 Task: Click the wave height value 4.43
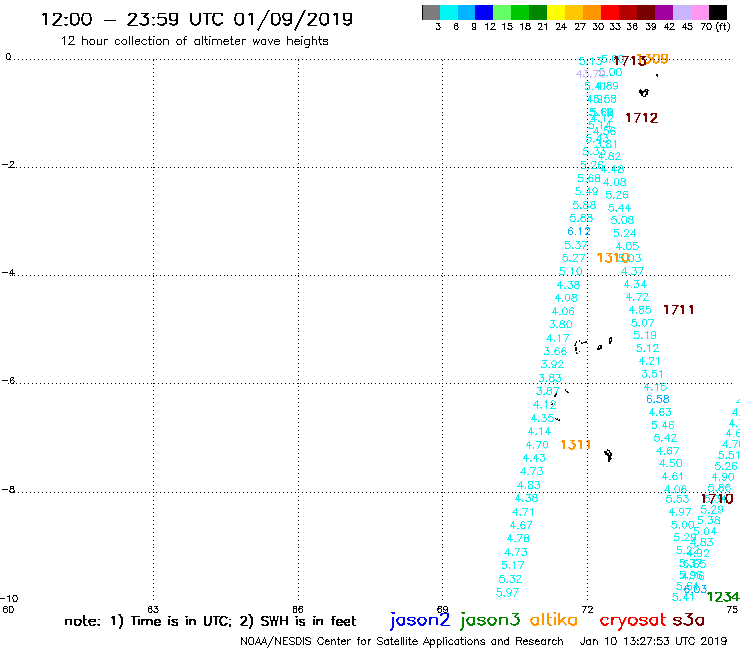(x=534, y=458)
